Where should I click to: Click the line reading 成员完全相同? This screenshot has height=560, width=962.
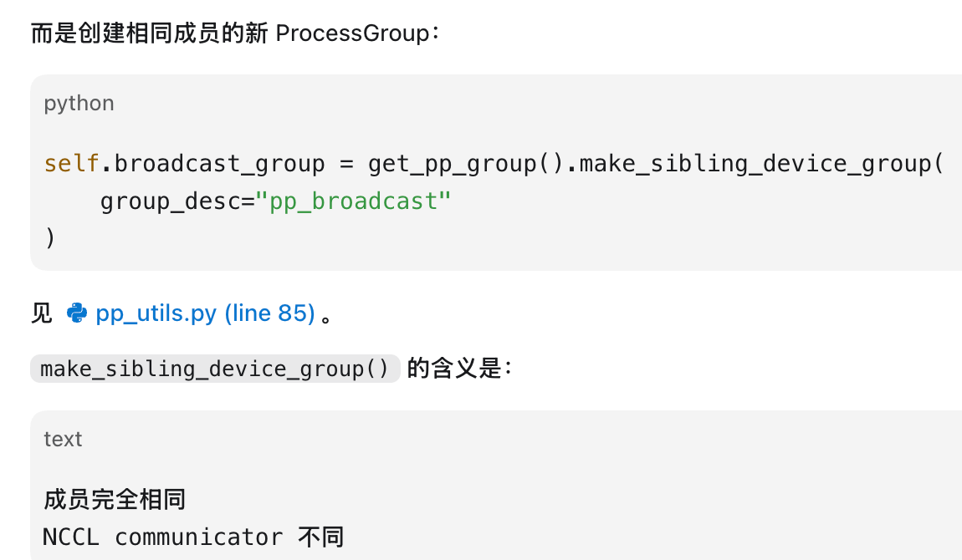115,499
